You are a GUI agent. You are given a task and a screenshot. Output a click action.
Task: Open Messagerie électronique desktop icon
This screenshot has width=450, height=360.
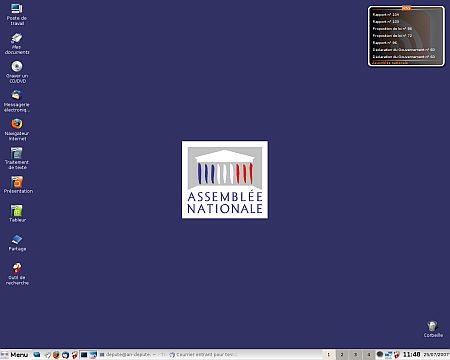click(17, 101)
